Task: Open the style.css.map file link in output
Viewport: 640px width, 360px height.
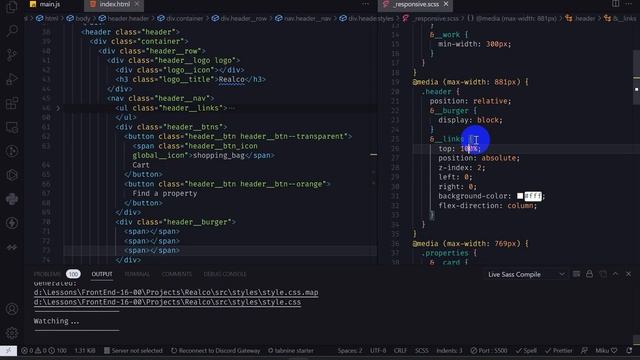Action: 176,292
